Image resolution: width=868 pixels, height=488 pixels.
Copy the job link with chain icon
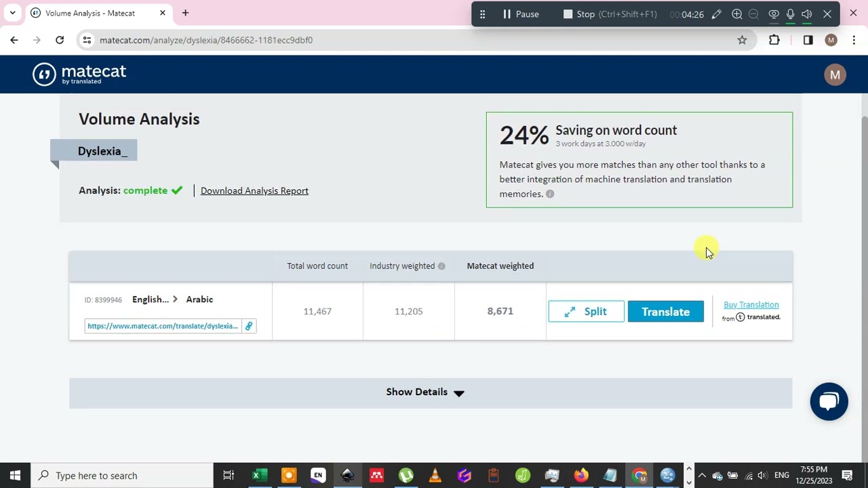pyautogui.click(x=249, y=326)
